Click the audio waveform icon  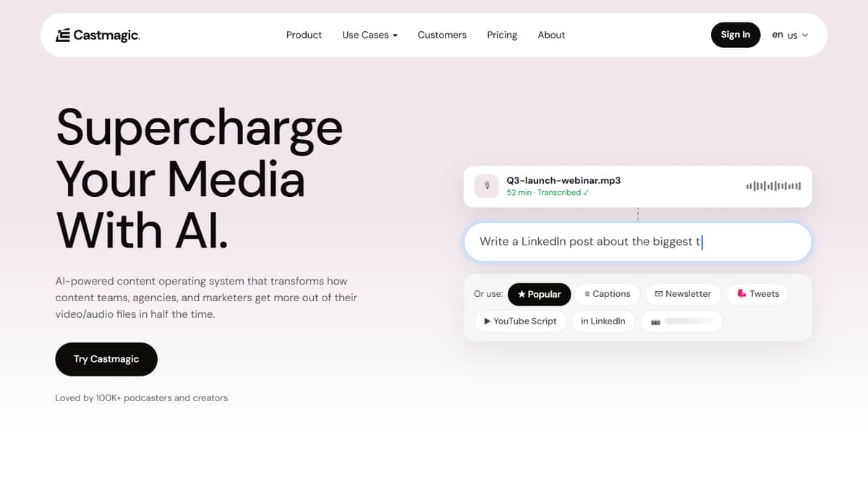point(773,186)
